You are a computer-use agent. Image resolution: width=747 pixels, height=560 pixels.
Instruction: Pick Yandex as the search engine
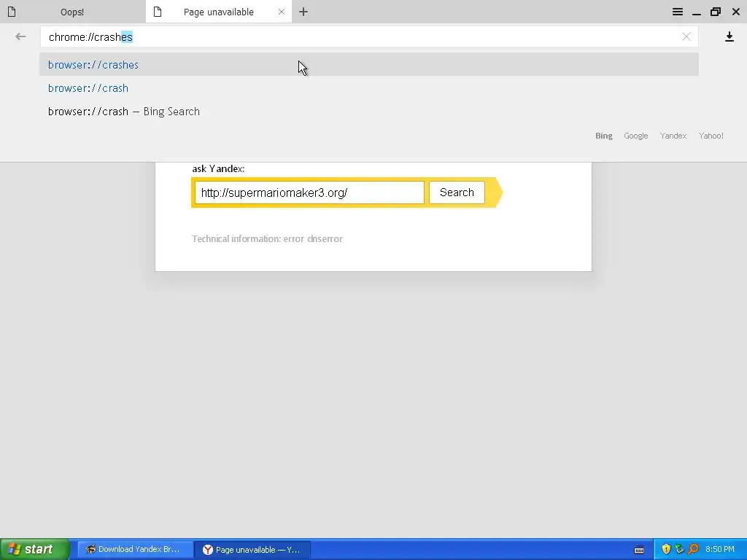[673, 136]
